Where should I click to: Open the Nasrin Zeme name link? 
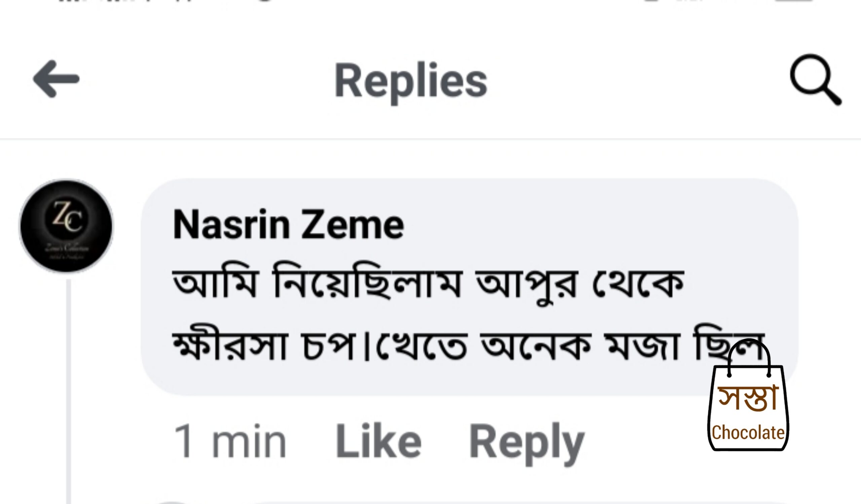coord(288,225)
